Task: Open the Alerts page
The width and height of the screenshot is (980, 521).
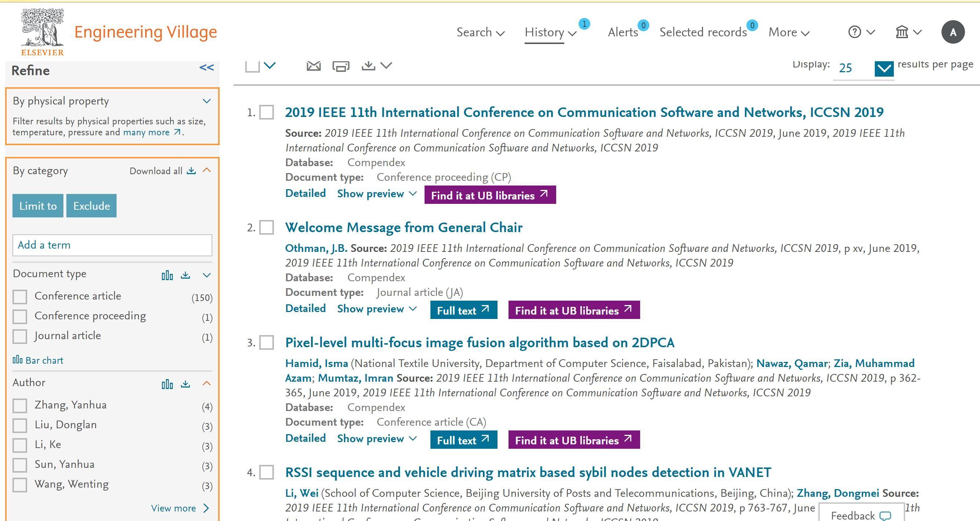Action: point(623,32)
